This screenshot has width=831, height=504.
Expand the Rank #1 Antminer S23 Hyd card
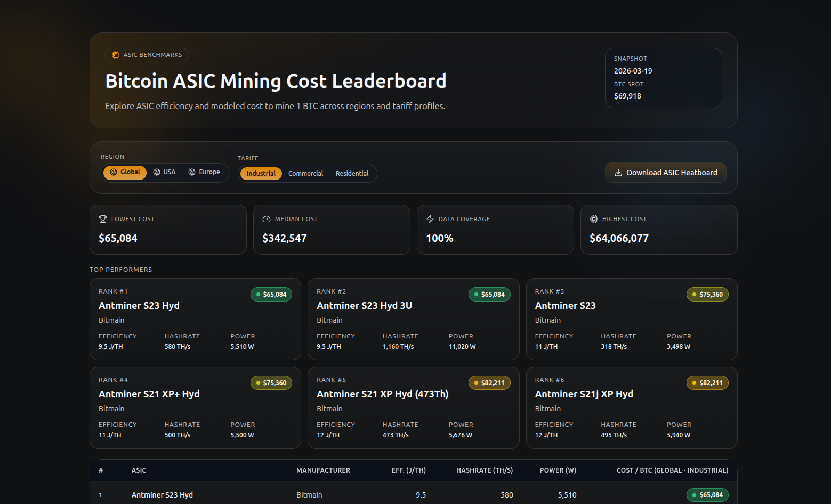[x=195, y=319]
